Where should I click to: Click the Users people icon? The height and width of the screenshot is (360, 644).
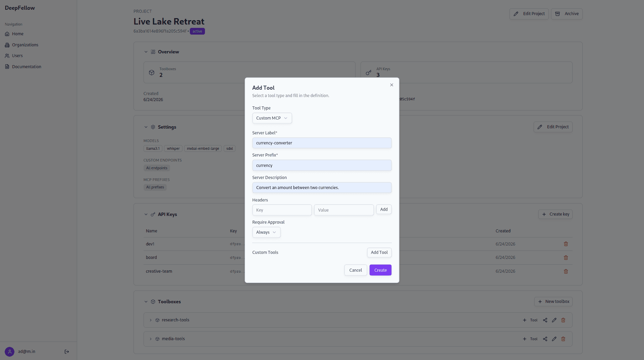(7, 56)
